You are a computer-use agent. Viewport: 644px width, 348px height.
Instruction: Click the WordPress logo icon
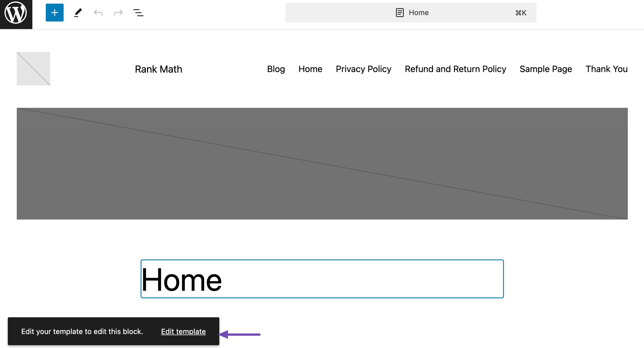pos(16,12)
